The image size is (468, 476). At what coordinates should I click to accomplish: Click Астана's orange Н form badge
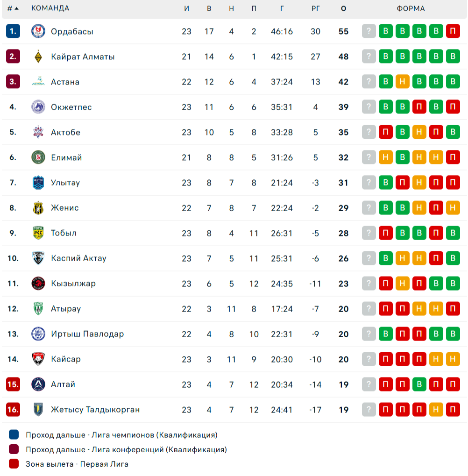tap(403, 81)
